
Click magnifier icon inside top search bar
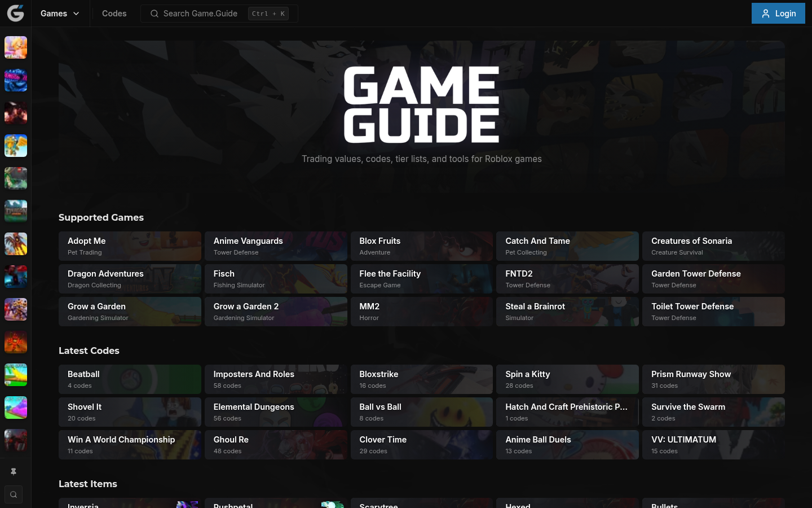point(154,14)
